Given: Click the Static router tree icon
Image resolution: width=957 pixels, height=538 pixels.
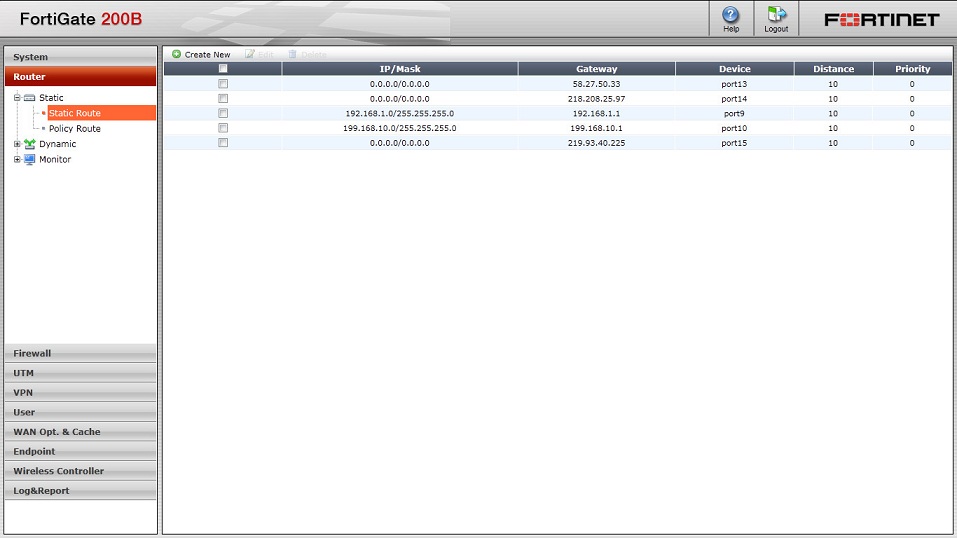Looking at the screenshot, I should click(x=29, y=98).
